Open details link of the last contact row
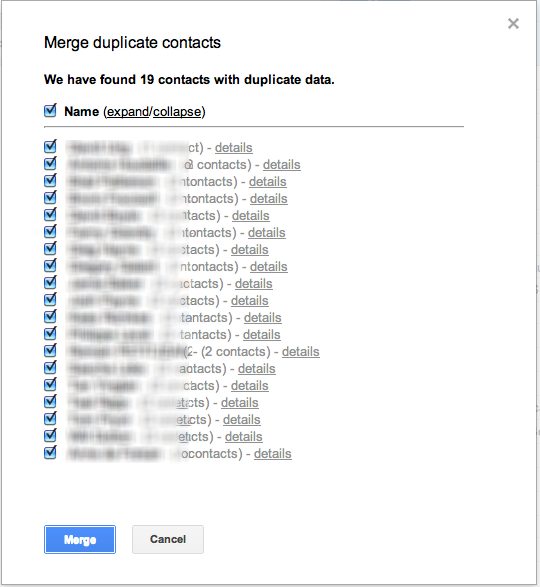Viewport: 540px width, 587px height. coord(273,453)
